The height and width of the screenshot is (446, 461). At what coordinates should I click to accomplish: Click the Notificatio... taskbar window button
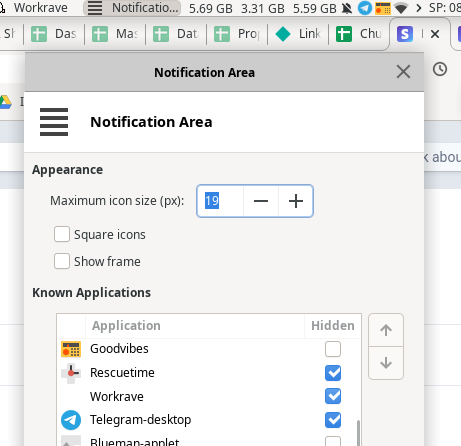point(132,8)
